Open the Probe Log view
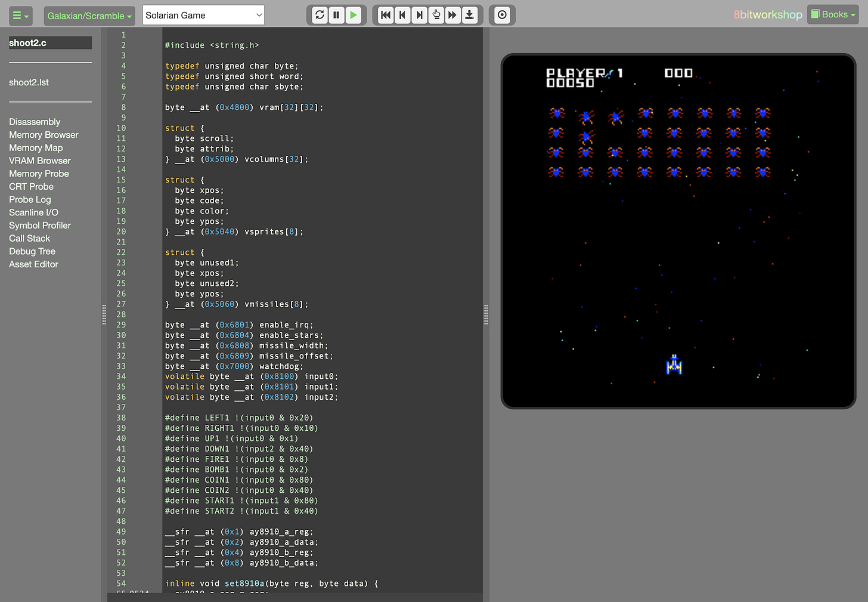 (x=30, y=199)
